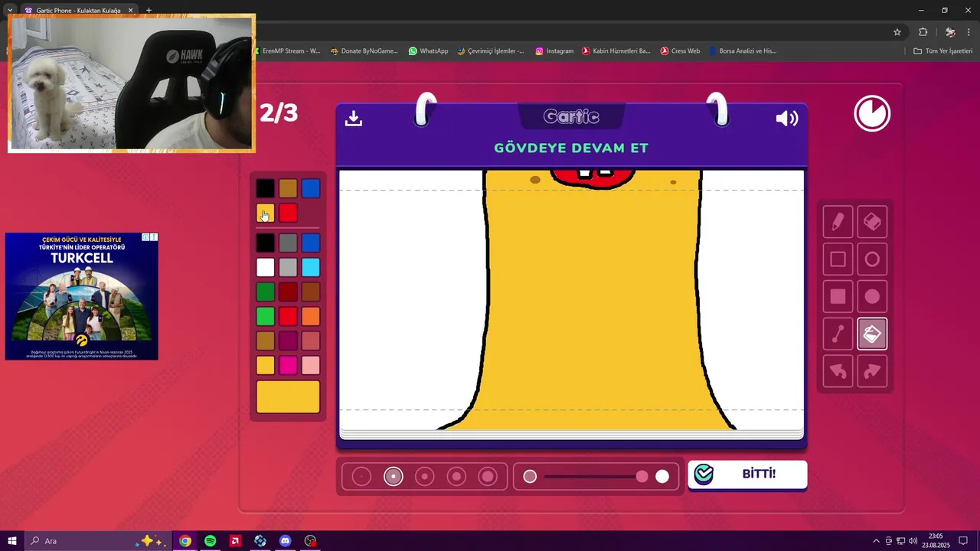Screen dimensions: 980x551
Task: Show hidden tray icons chevron
Action: point(877,541)
